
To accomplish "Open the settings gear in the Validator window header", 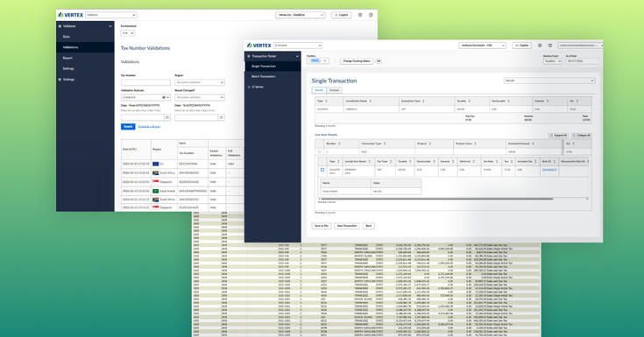I will [x=360, y=15].
